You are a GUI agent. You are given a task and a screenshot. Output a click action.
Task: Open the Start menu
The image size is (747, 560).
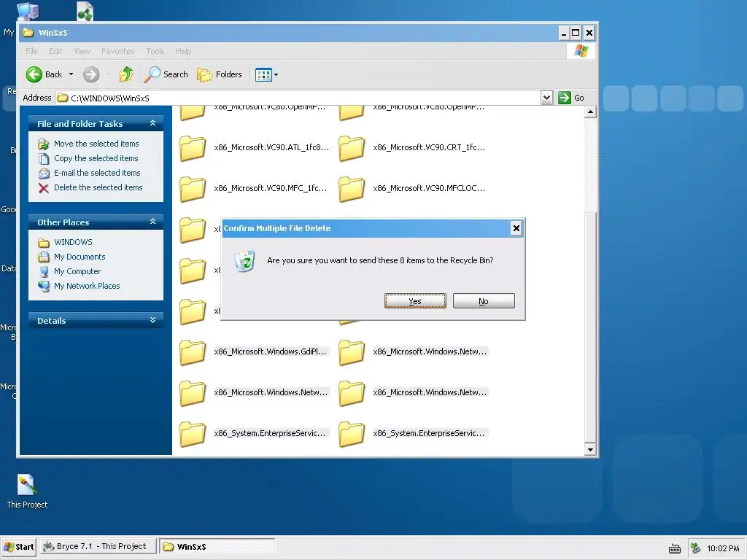[x=18, y=547]
